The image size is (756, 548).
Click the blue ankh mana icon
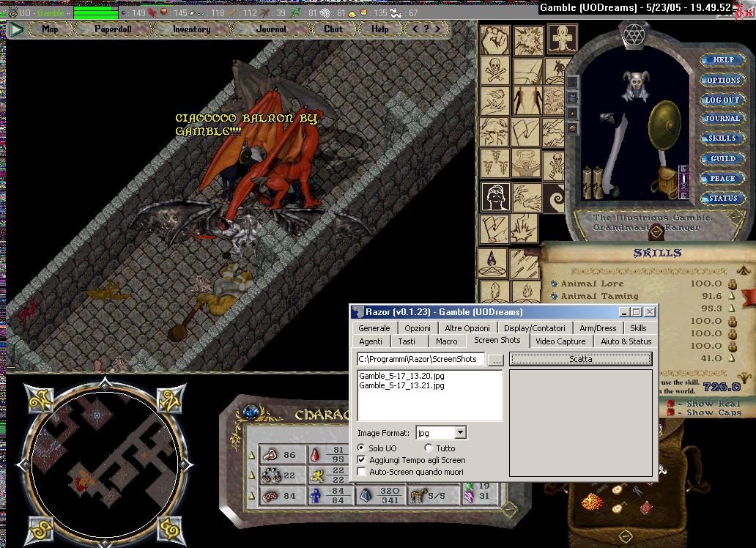click(x=316, y=496)
